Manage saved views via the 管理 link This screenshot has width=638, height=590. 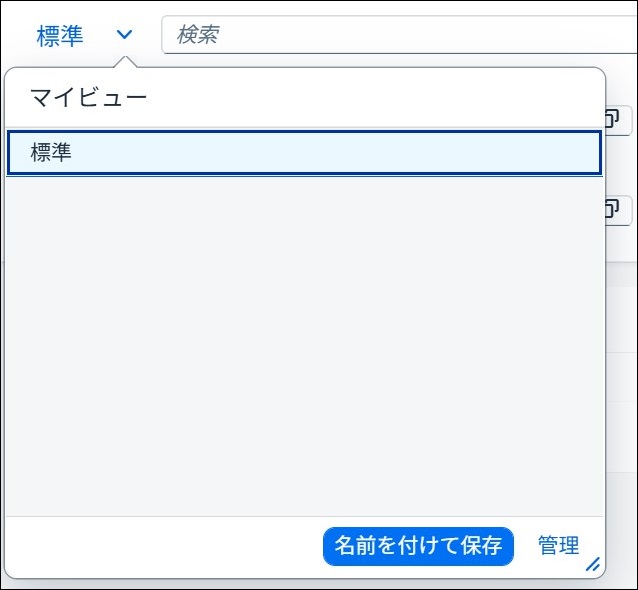(558, 546)
